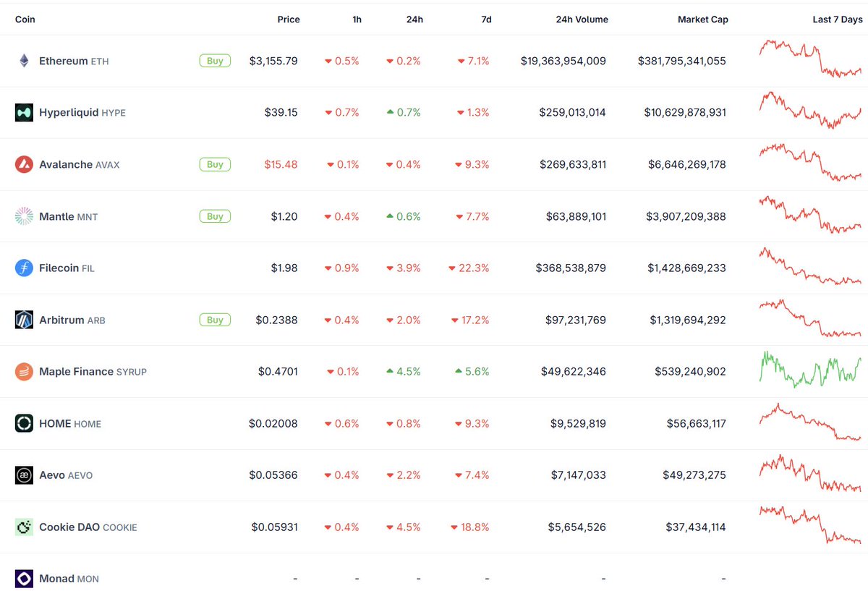Viewport: 868px width, 591px height.
Task: Click the Mantle coin logo icon
Action: (24, 216)
